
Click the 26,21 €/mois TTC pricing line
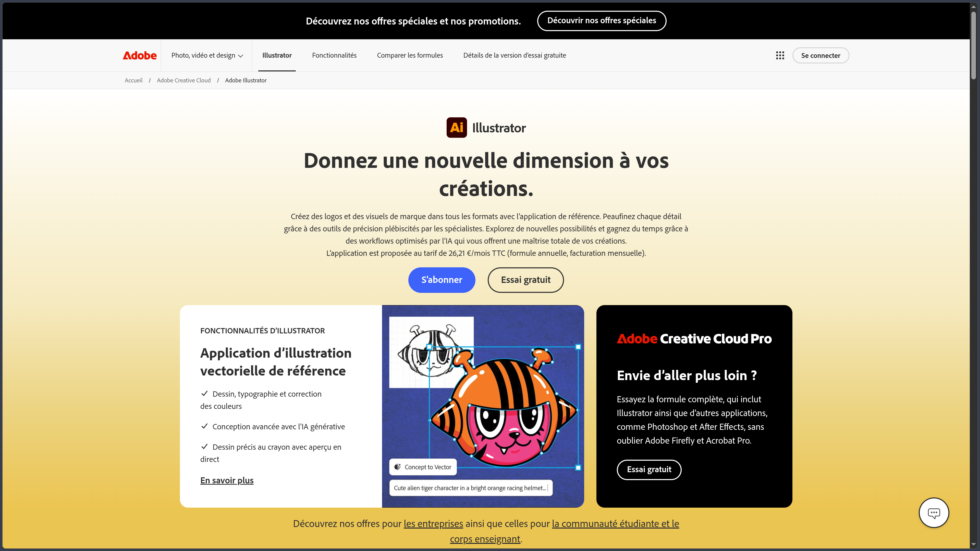pos(486,253)
